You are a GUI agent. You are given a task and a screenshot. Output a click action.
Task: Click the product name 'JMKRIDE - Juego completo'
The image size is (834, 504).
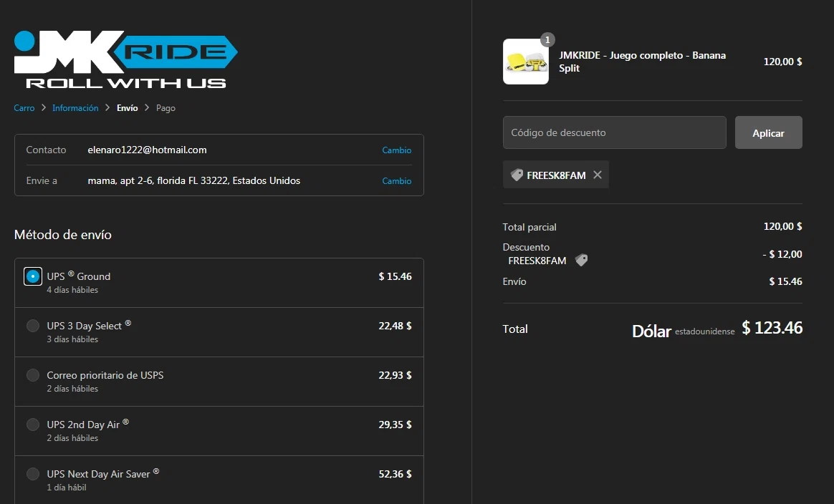[643, 62]
